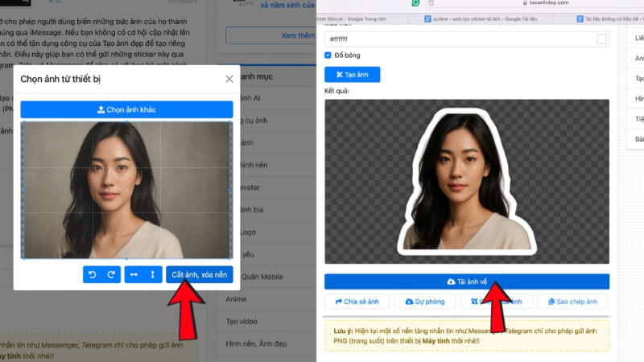Close the Chọn ảnh từ thiết bị dialog
The height and width of the screenshot is (362, 644).
(x=229, y=79)
